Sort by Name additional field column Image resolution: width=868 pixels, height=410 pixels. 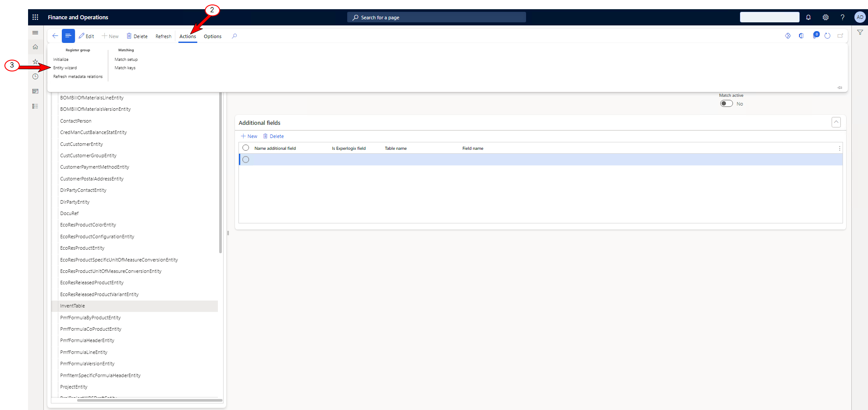click(275, 148)
